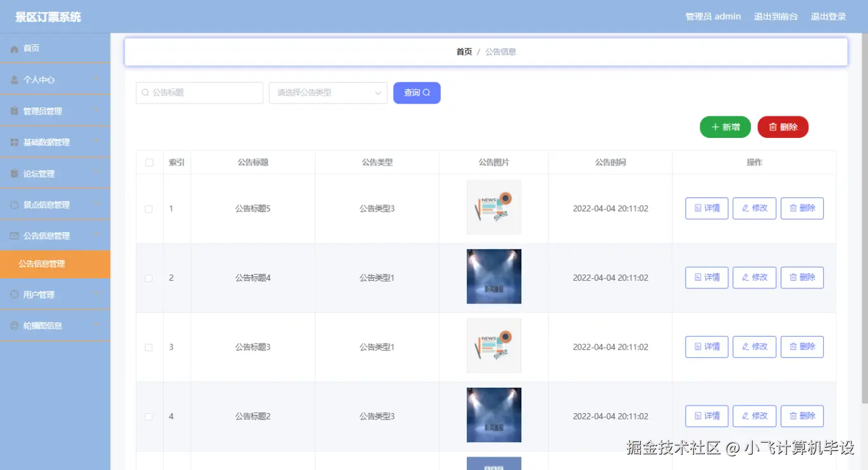Click the 修改 pencil icon in 公告标题3 row
868x470 pixels.
745,347
